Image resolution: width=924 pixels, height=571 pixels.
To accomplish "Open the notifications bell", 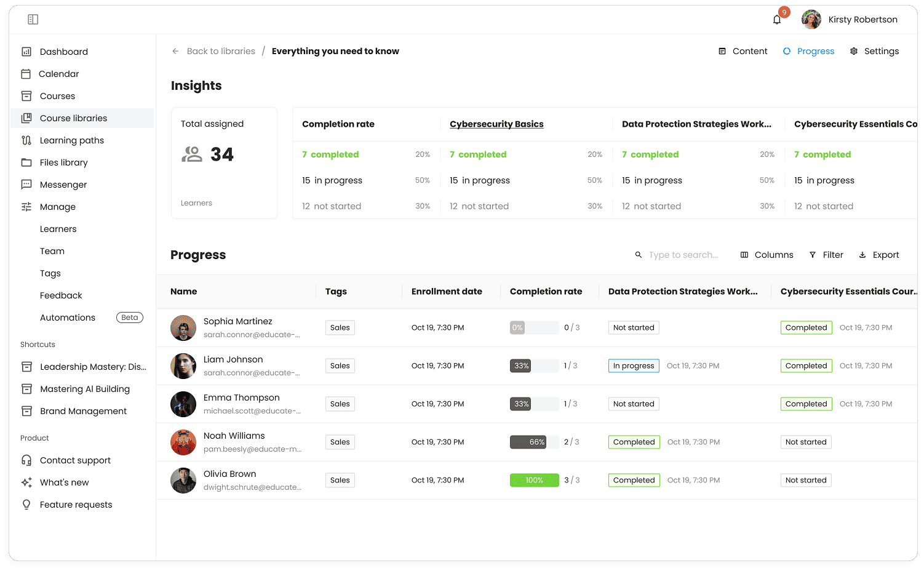I will coord(777,20).
